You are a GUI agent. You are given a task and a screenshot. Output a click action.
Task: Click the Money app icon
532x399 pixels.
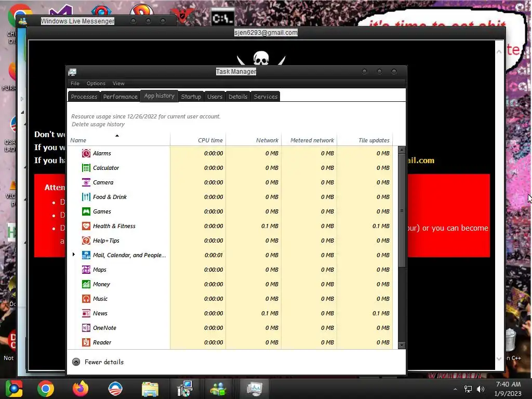86,285
